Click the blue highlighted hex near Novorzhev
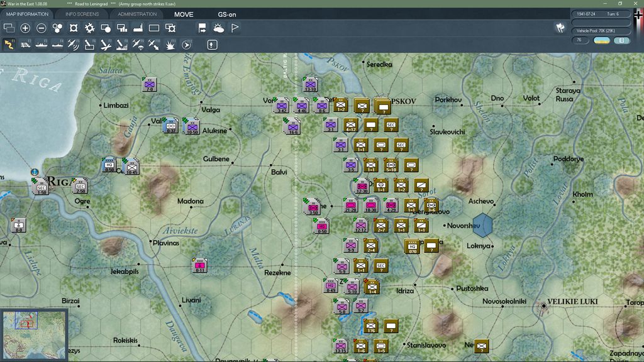This screenshot has width=644, height=362. [482, 226]
